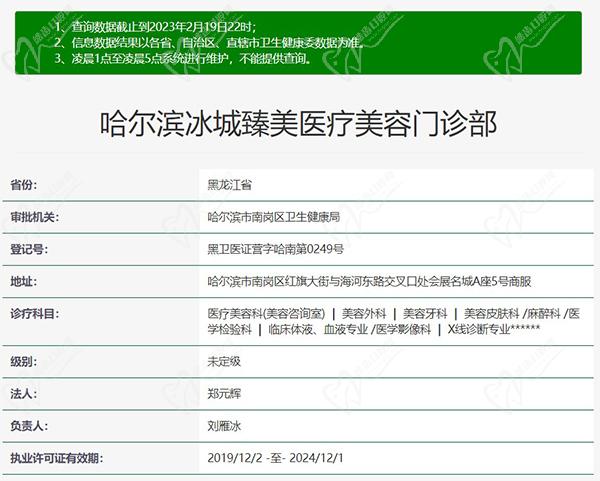Select responsible person name 刘雁冰
600x481 pixels.
click(x=224, y=426)
